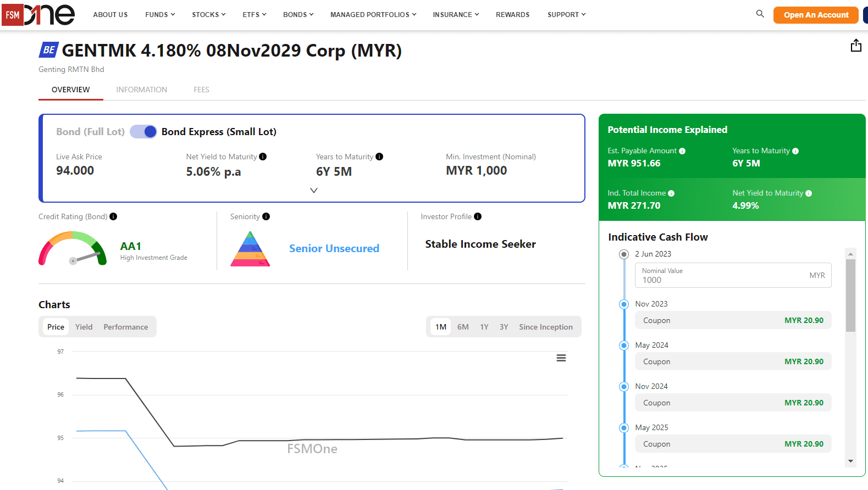
Task: Open the MANAGED PORTFOLIOS dropdown
Action: tap(373, 15)
